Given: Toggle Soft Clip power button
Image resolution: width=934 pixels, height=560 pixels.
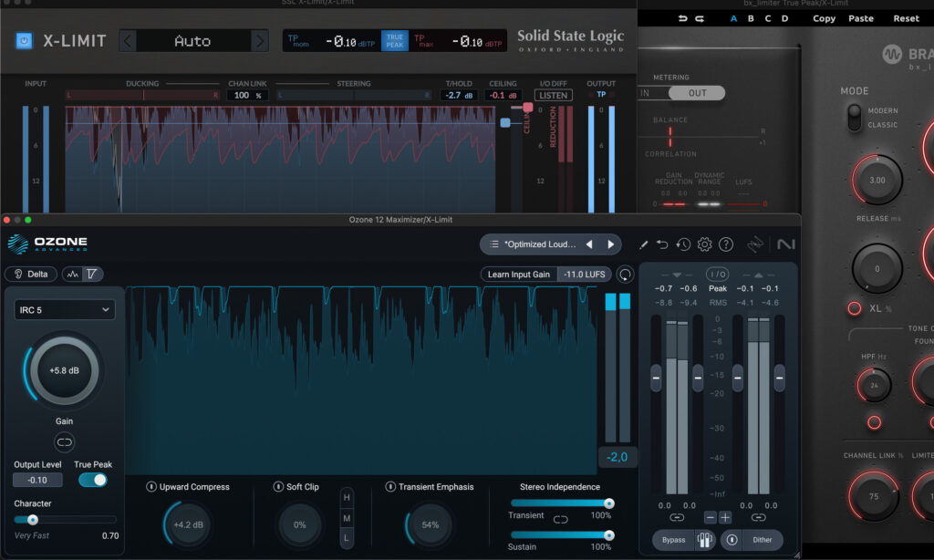Looking at the screenshot, I should click(x=278, y=487).
